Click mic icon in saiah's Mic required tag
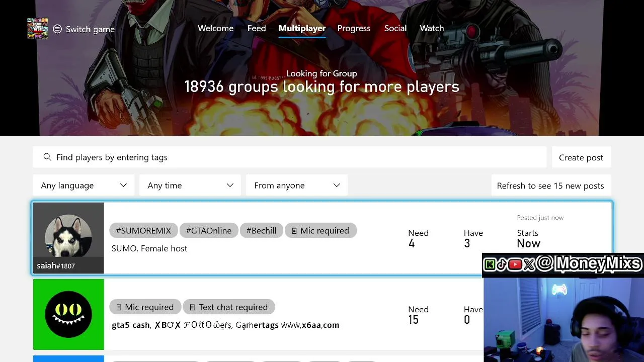This screenshot has width=644, height=362. point(294,231)
